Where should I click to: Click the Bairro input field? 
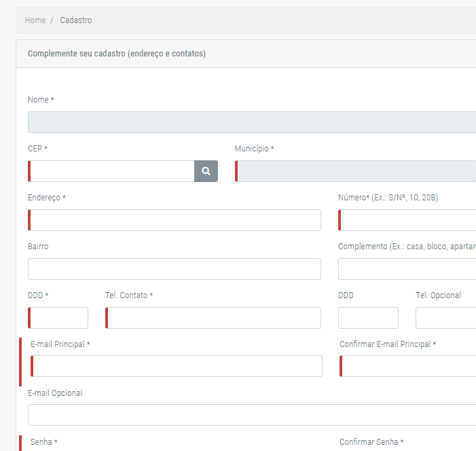[175, 269]
